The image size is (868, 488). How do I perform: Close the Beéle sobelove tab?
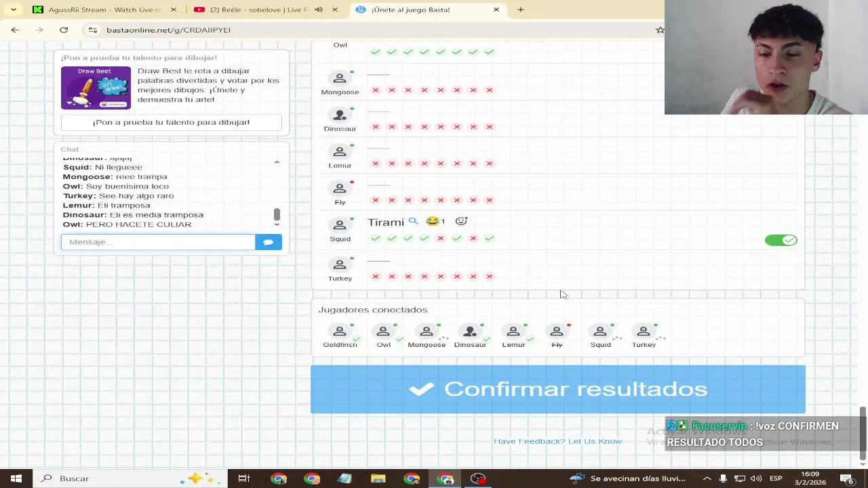click(335, 9)
